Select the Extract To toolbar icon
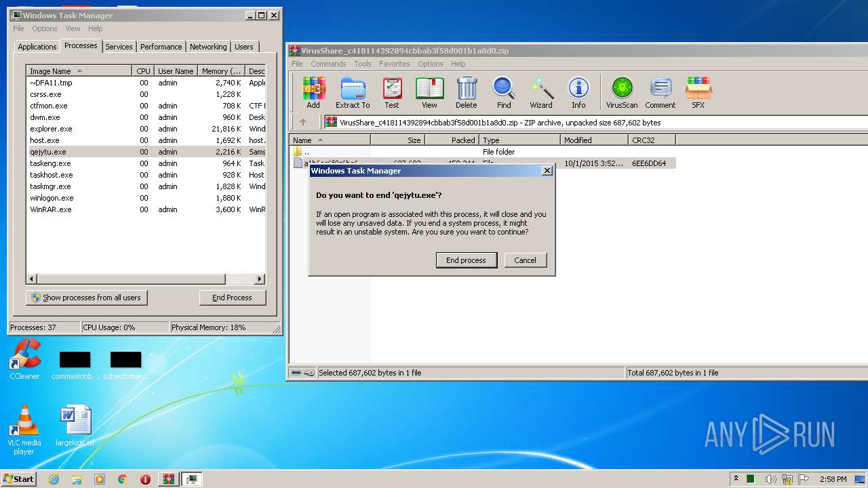Image resolution: width=868 pixels, height=488 pixels. click(353, 92)
